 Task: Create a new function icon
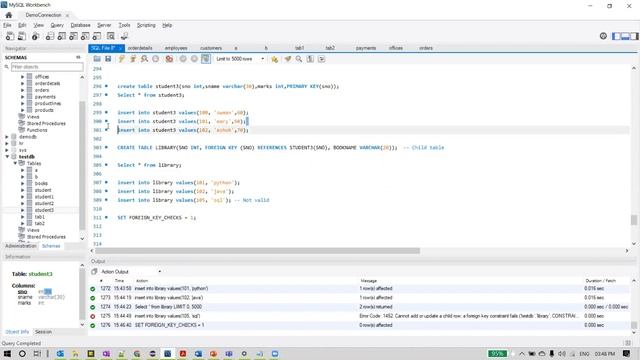pos(97,36)
